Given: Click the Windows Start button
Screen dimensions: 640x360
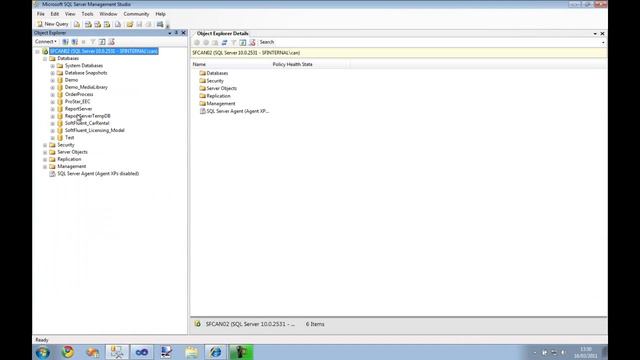Looking at the screenshot, I should [x=43, y=352].
